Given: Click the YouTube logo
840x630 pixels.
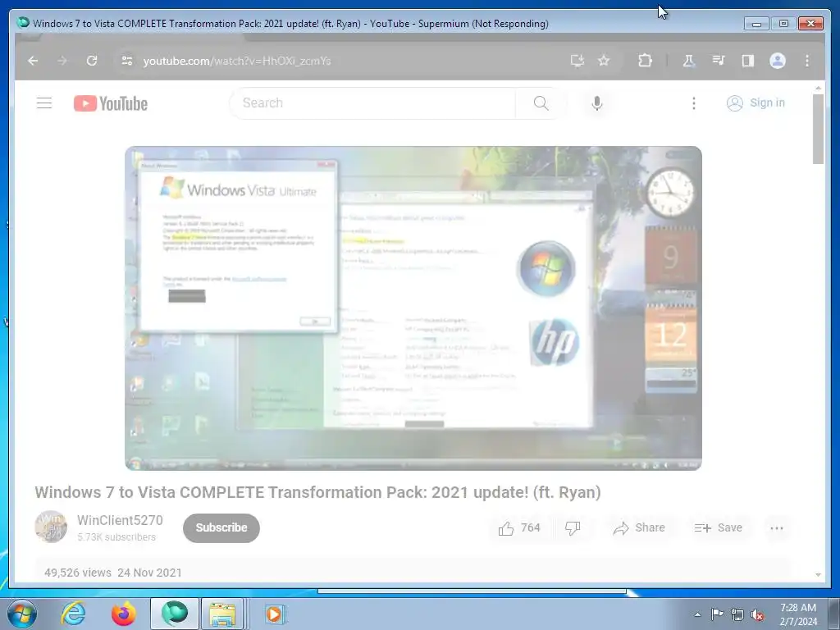Looking at the screenshot, I should [x=111, y=103].
